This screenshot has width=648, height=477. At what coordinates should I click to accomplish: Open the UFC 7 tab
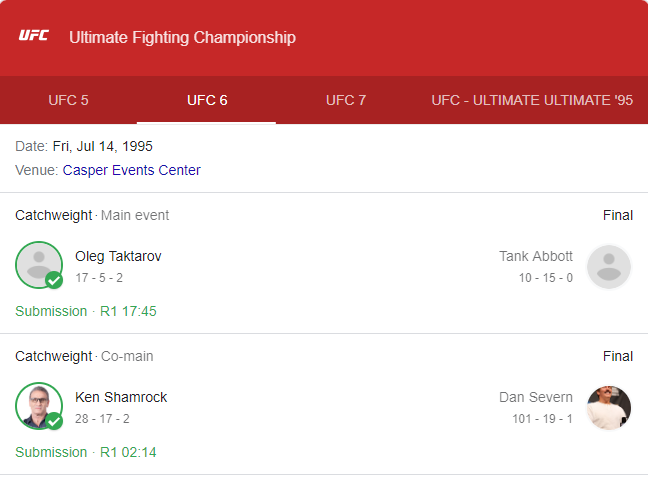pos(346,100)
